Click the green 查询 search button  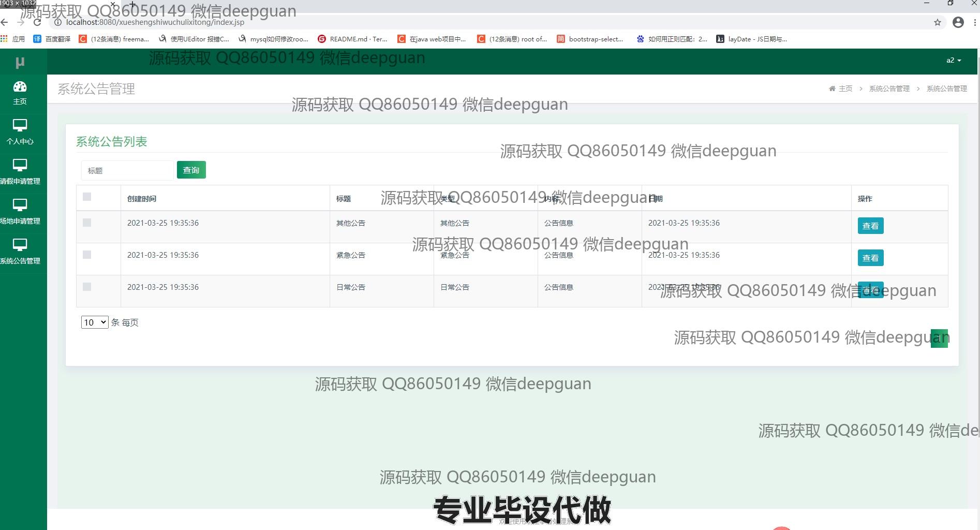[191, 170]
